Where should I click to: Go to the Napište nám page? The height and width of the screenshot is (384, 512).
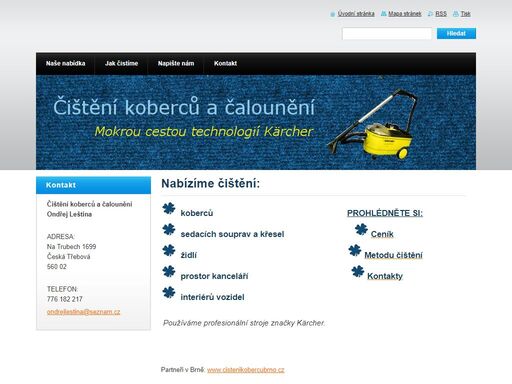point(176,63)
